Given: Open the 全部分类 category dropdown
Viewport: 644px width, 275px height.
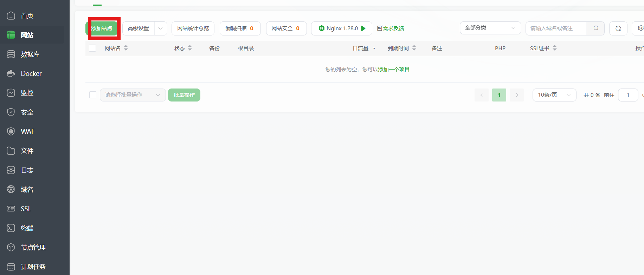Looking at the screenshot, I should pos(490,28).
